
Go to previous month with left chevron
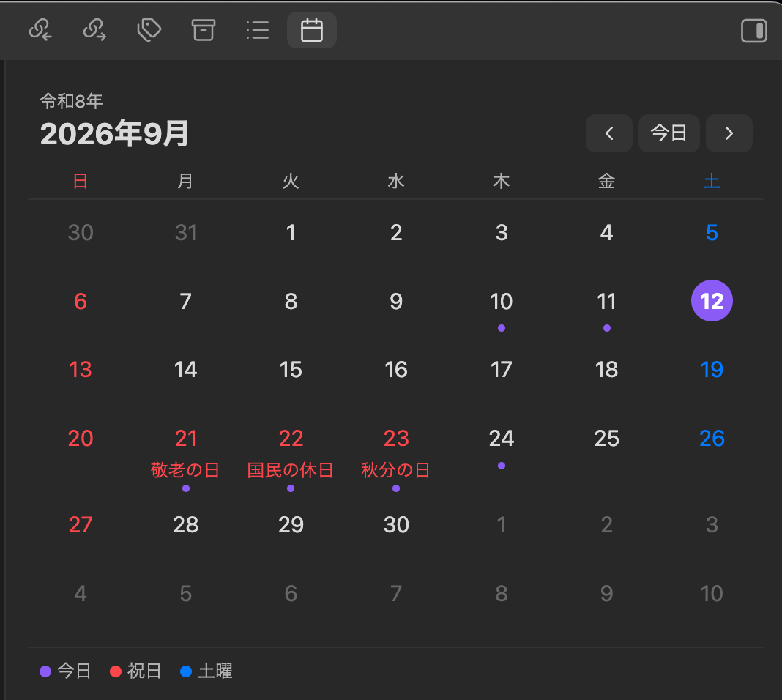tap(609, 133)
